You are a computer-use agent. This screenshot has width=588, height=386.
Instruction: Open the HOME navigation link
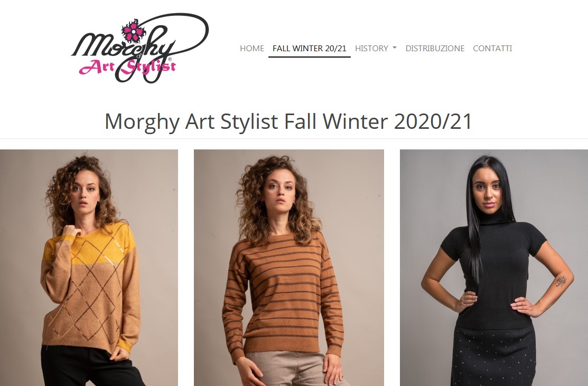252,49
